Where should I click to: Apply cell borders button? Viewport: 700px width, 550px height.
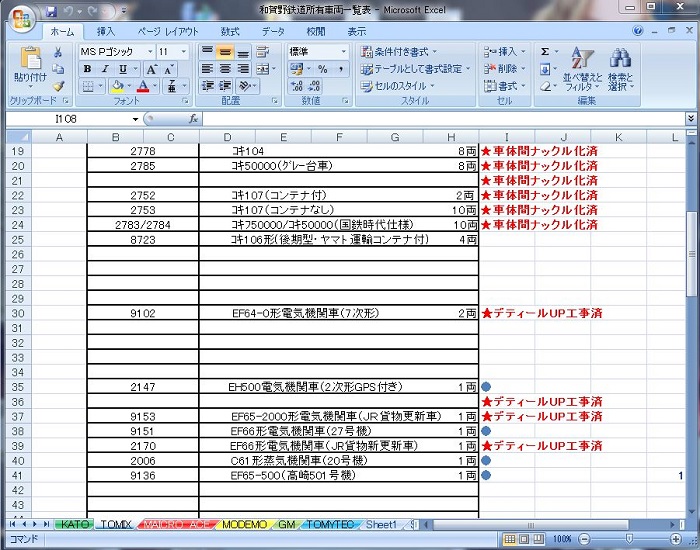pos(88,86)
